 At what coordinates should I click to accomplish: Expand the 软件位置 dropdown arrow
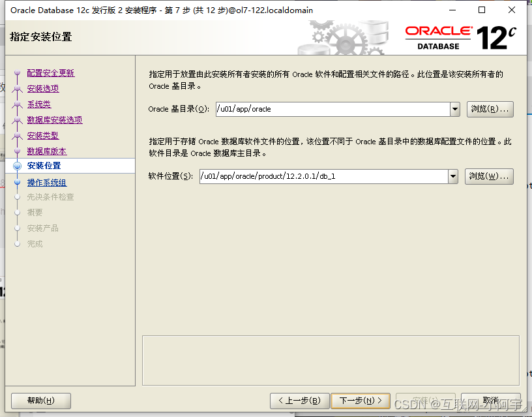click(x=453, y=176)
